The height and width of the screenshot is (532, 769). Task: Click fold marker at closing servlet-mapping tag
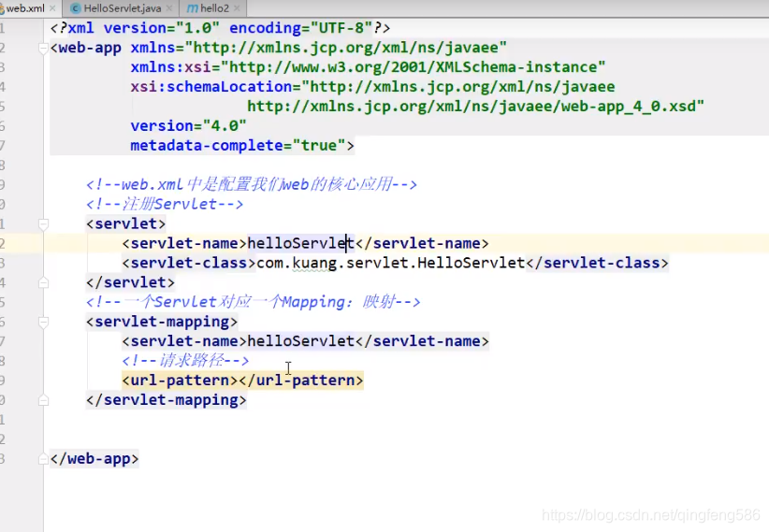(x=43, y=400)
